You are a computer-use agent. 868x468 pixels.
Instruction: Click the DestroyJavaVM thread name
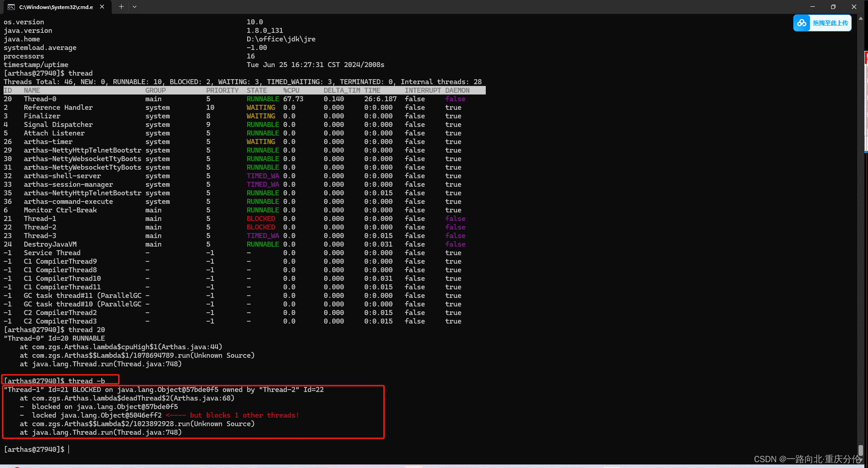click(50, 244)
